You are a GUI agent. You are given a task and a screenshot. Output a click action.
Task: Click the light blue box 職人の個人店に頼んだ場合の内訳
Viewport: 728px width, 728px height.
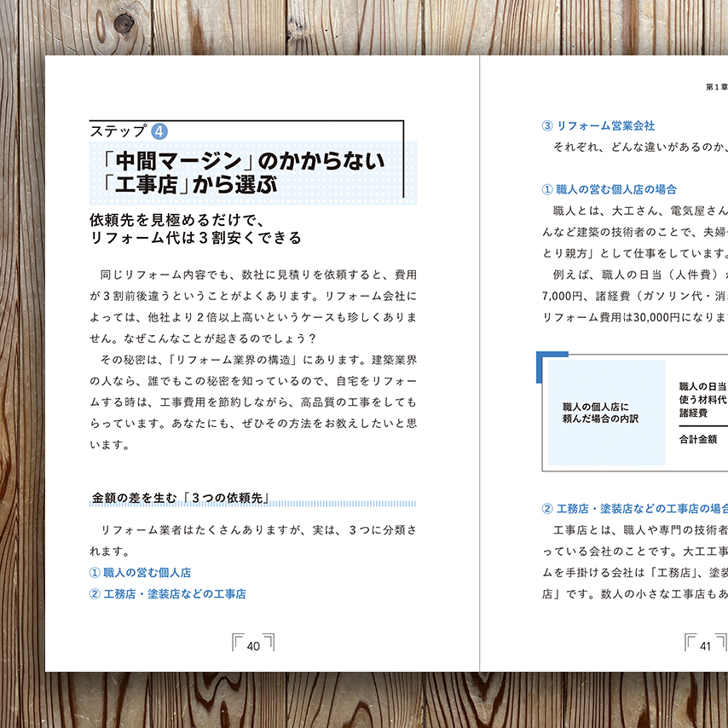pyautogui.click(x=606, y=413)
